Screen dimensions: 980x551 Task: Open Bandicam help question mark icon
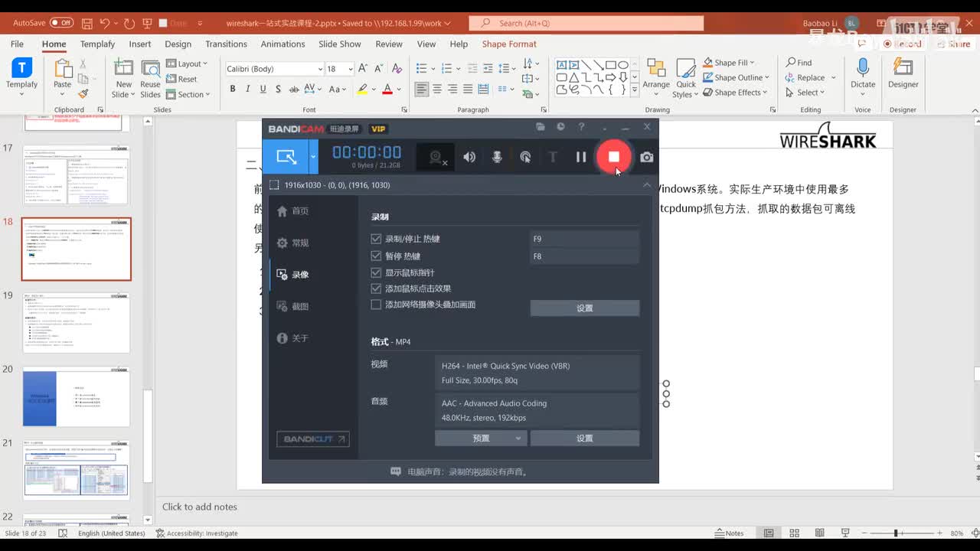pos(581,127)
